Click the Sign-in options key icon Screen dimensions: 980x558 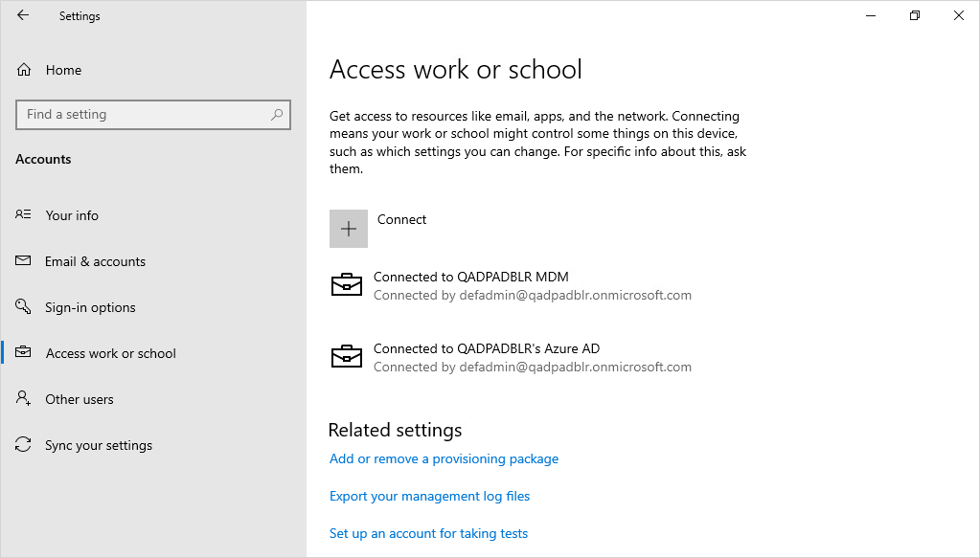click(x=23, y=306)
